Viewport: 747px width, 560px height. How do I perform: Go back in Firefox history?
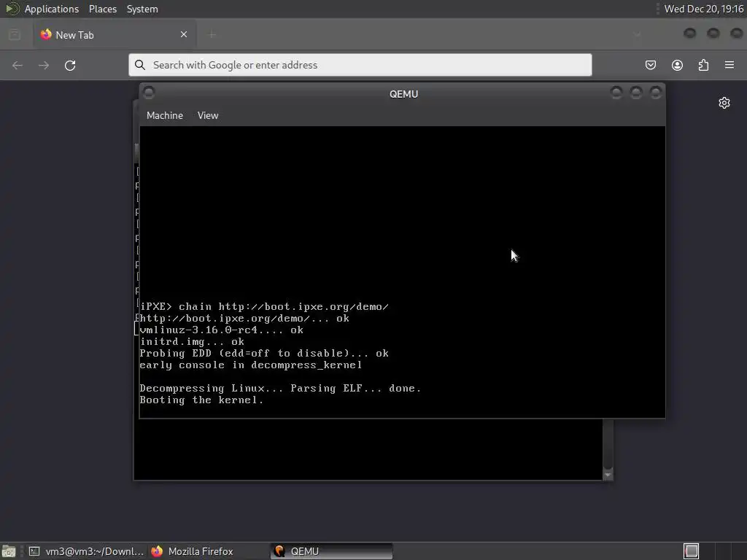[x=18, y=65]
